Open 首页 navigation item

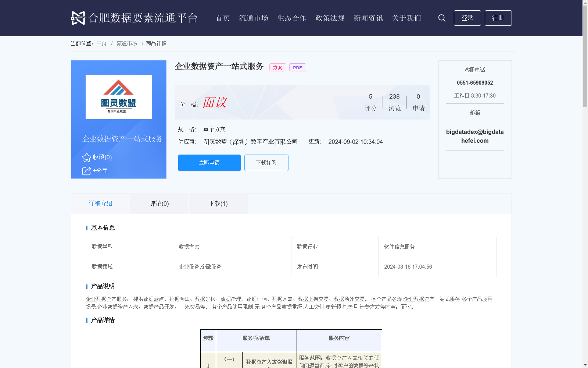pyautogui.click(x=223, y=18)
